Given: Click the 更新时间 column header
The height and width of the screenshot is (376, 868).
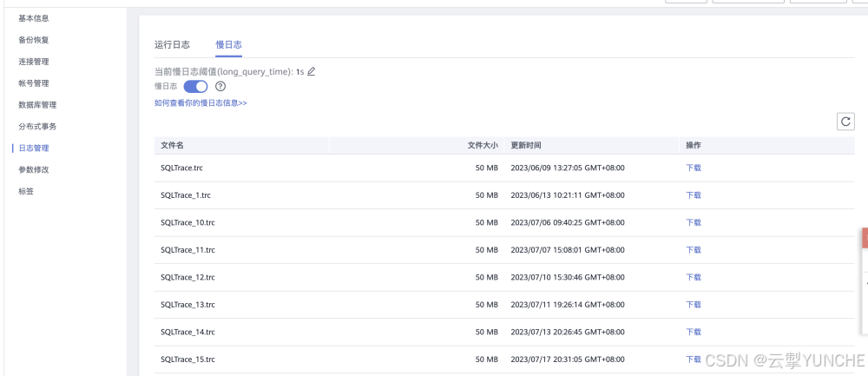Looking at the screenshot, I should point(526,145).
